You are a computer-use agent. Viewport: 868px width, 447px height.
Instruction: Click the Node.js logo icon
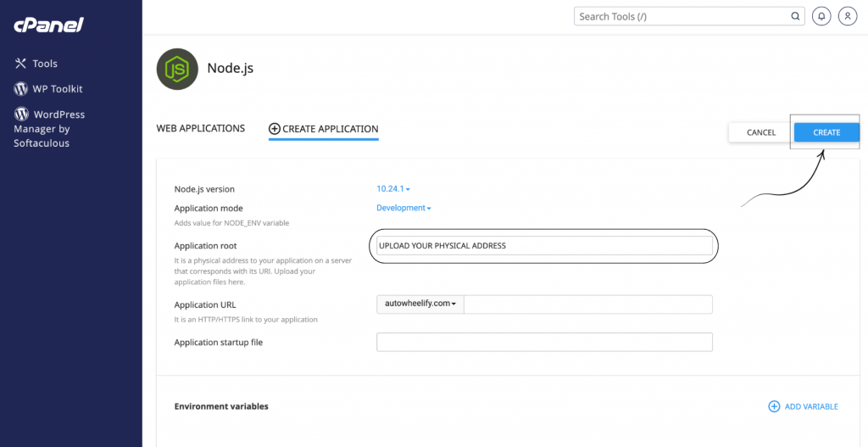[177, 69]
